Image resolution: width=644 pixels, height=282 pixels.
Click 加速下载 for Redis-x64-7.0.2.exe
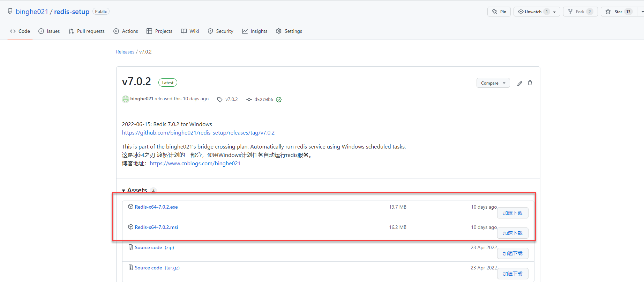pos(512,213)
